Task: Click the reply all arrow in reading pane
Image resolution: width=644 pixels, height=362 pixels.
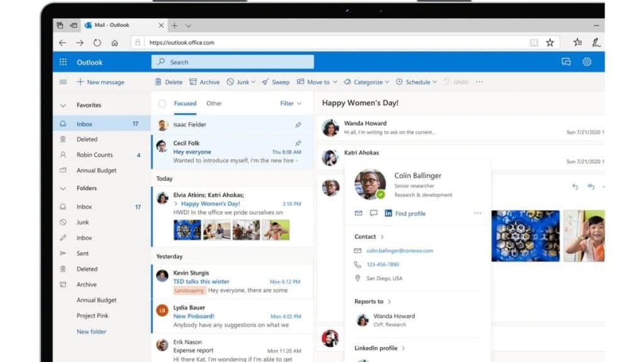Action: pos(591,187)
